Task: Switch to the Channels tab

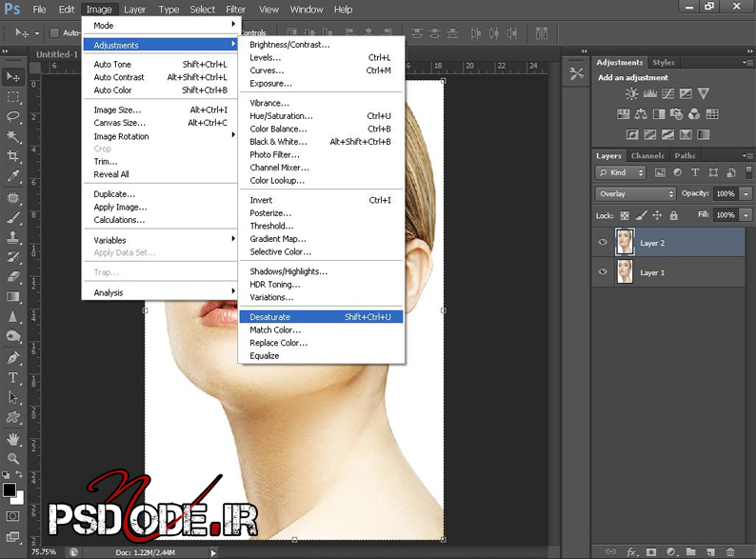Action: point(647,156)
